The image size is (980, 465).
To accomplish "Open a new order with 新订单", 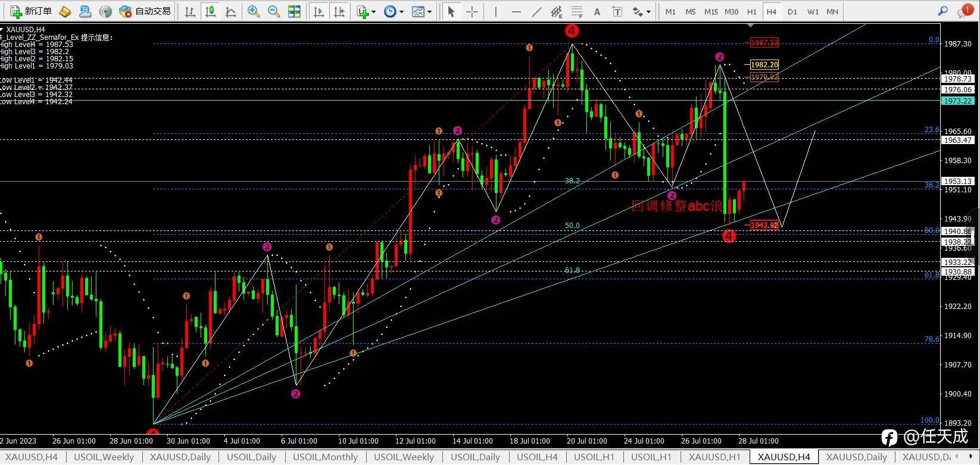I will pos(31,11).
